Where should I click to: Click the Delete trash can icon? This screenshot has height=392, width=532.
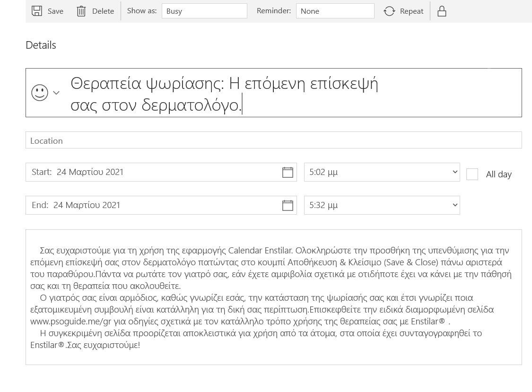tap(81, 11)
